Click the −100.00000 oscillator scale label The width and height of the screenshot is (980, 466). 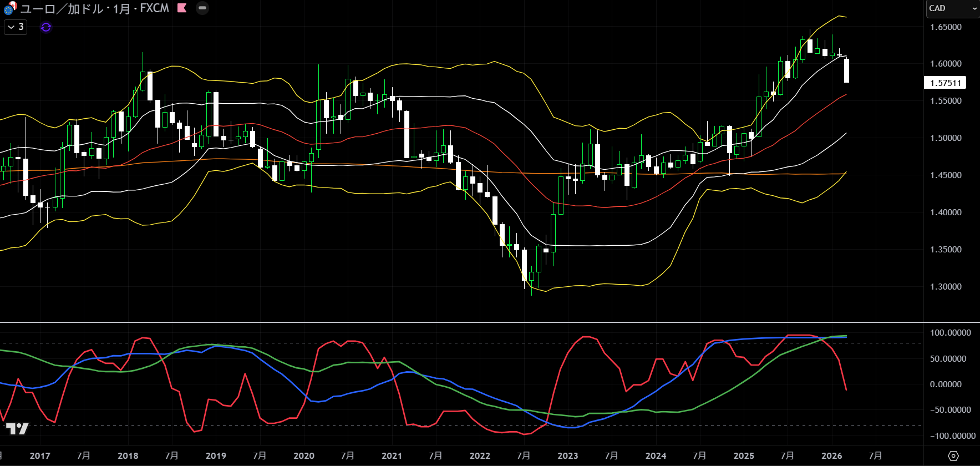[950, 435]
